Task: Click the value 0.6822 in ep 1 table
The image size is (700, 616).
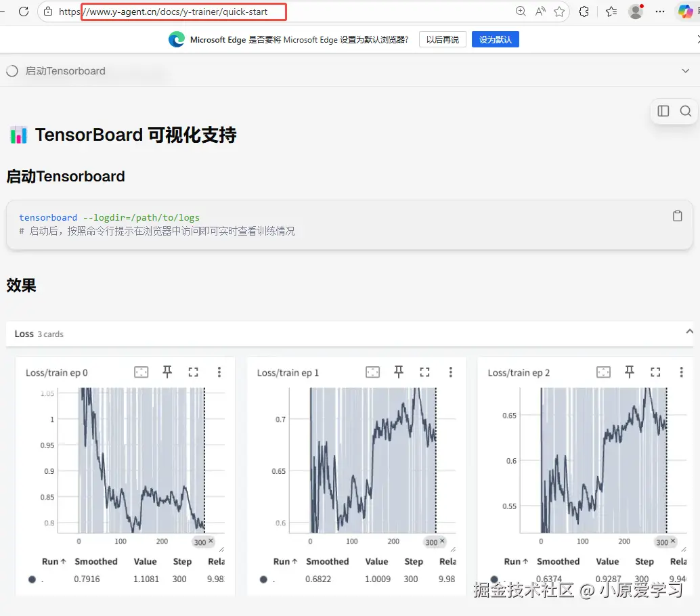Action: coord(318,579)
